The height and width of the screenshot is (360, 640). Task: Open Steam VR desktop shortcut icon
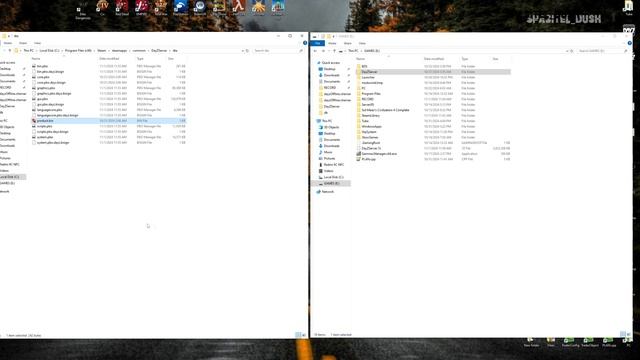tap(200, 7)
